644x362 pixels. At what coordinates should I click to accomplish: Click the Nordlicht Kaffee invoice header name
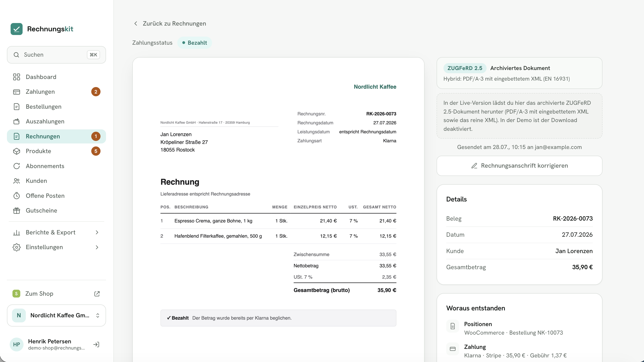[375, 87]
